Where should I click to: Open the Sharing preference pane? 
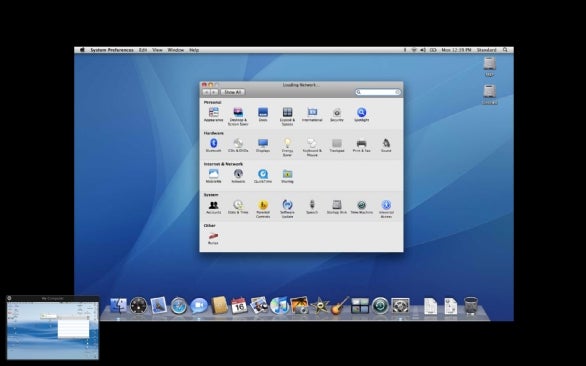(287, 176)
